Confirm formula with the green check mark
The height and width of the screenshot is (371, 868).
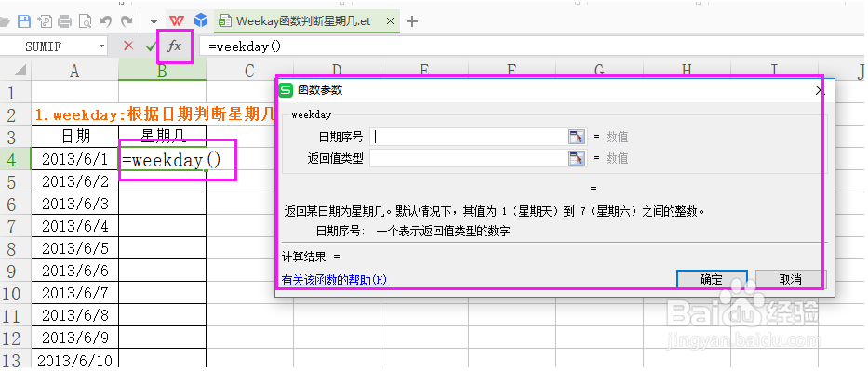pyautogui.click(x=151, y=46)
